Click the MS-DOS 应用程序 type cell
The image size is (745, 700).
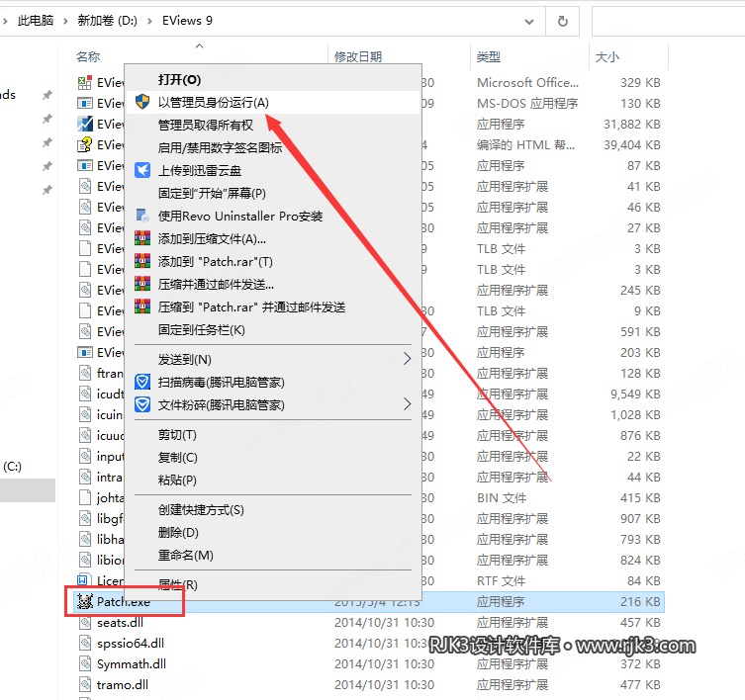pos(527,103)
